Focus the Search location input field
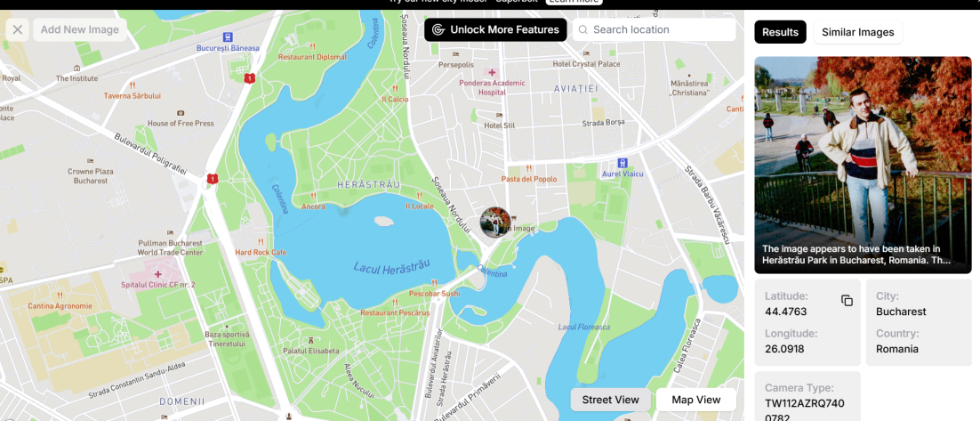 [x=654, y=29]
